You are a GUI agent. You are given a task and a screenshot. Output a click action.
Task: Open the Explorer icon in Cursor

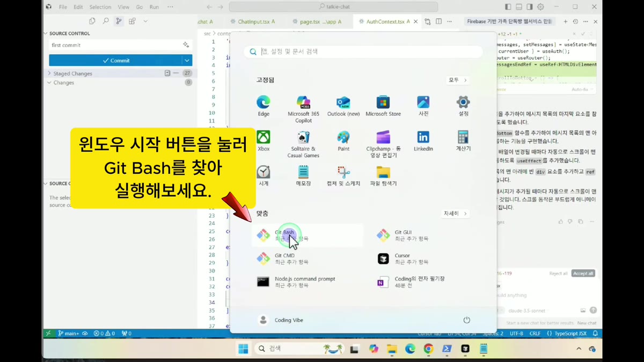[92, 21]
